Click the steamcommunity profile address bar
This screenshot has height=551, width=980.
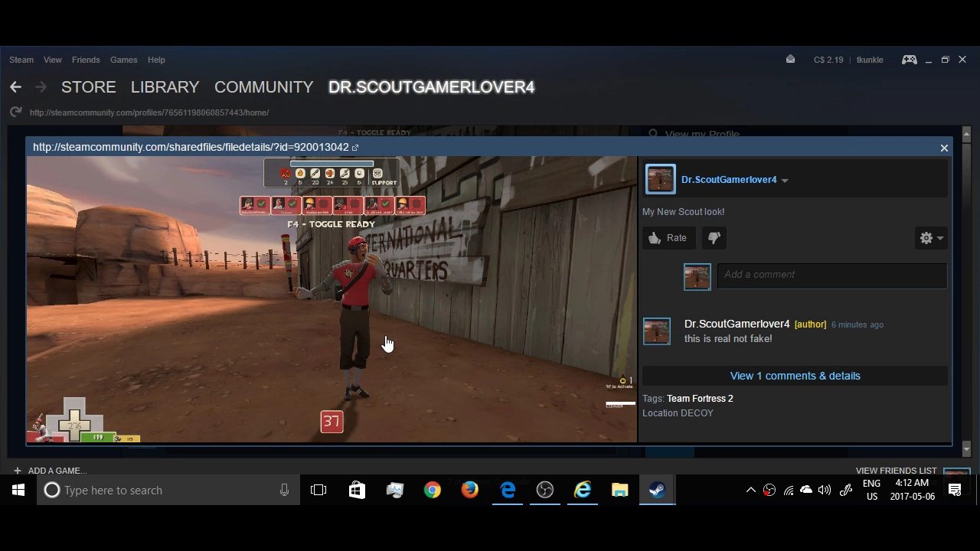(x=149, y=112)
